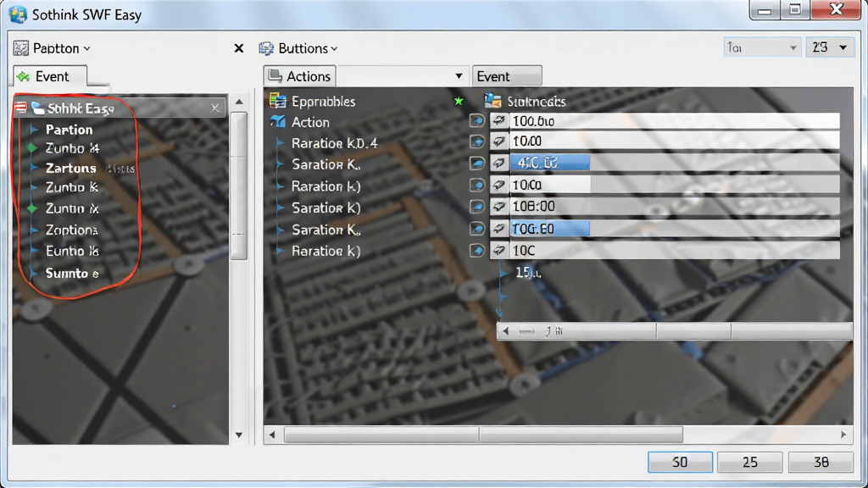Viewport: 868px width, 488px height.
Task: Click the bottom horizontal scrollbar thumb
Action: point(483,435)
